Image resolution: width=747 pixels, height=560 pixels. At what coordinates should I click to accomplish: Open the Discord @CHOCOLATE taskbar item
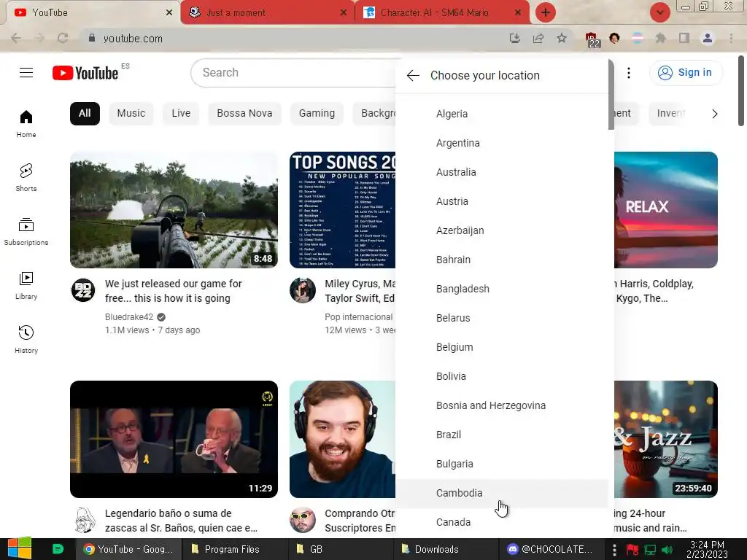pyautogui.click(x=551, y=549)
